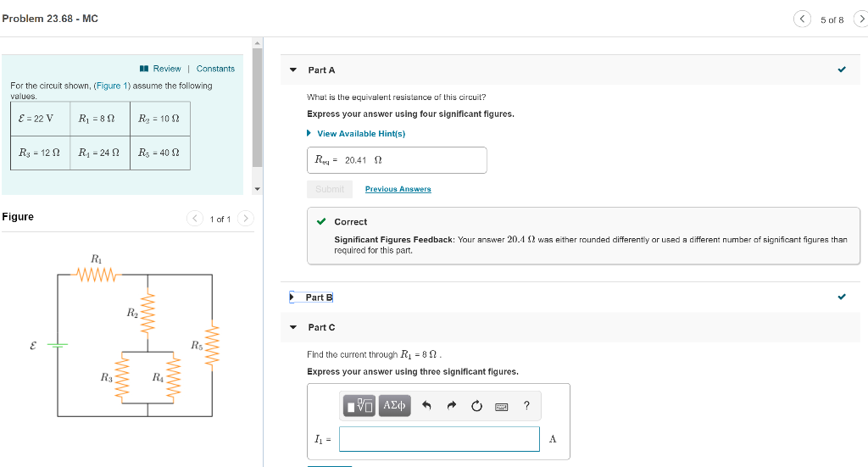Click the disabled Submit button
Image resolution: width=868 pixels, height=467 pixels.
[x=330, y=189]
